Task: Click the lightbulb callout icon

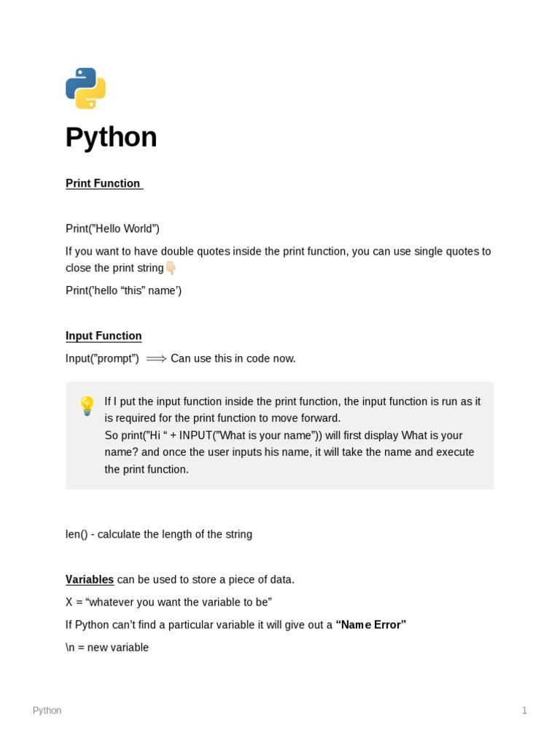Action: click(x=87, y=405)
